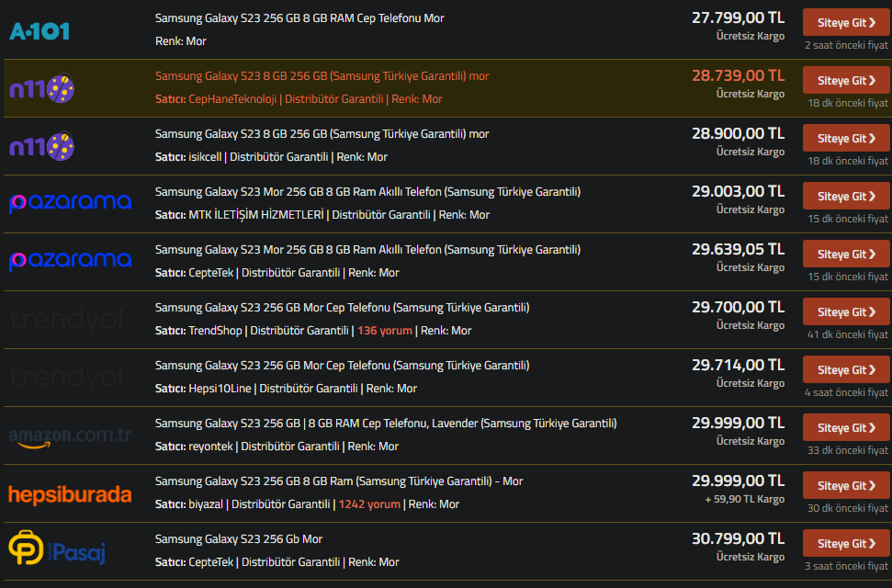Click '3 saat önceki fiyat' timestamp
This screenshot has width=892, height=588.
[846, 566]
